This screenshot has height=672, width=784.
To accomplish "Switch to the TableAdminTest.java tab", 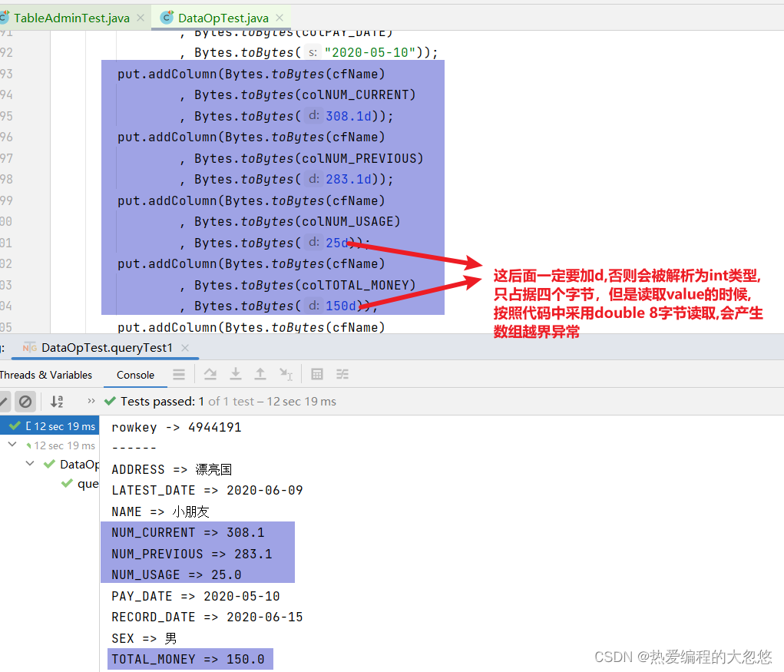I will (69, 17).
